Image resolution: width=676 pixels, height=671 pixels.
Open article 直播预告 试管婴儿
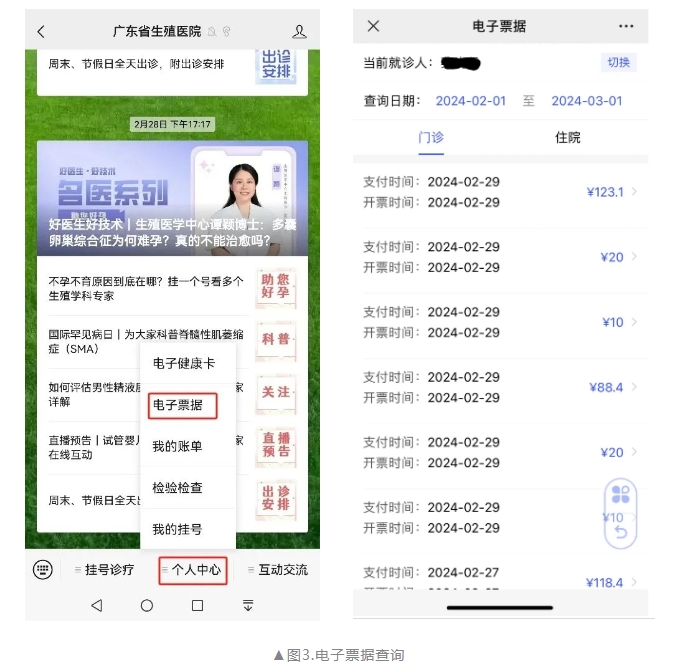95,448
